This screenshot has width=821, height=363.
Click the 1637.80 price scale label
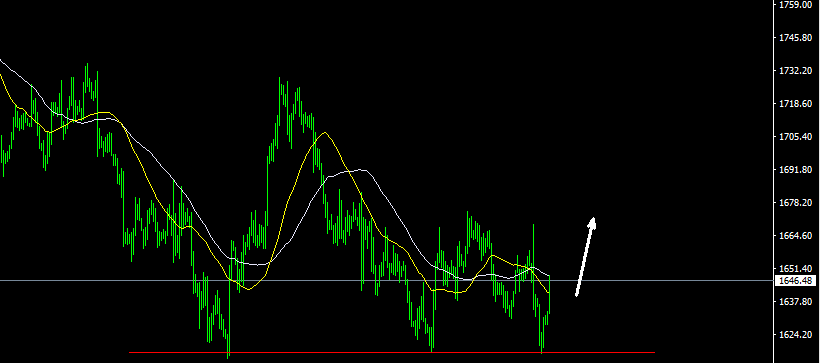coord(795,302)
